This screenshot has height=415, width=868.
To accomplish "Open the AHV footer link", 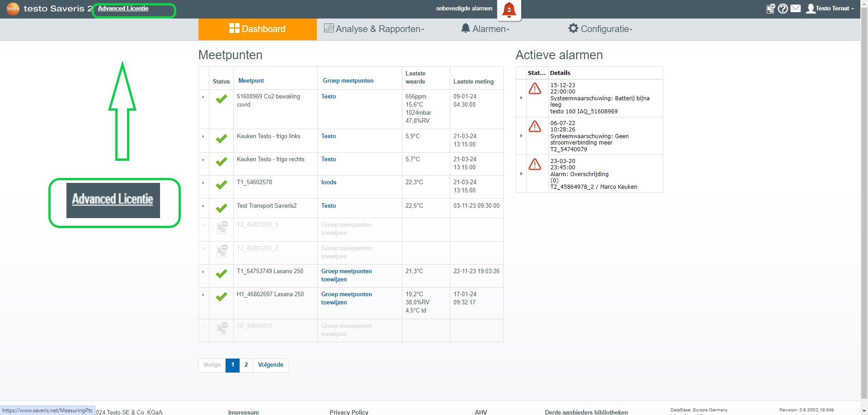I will click(x=481, y=412).
